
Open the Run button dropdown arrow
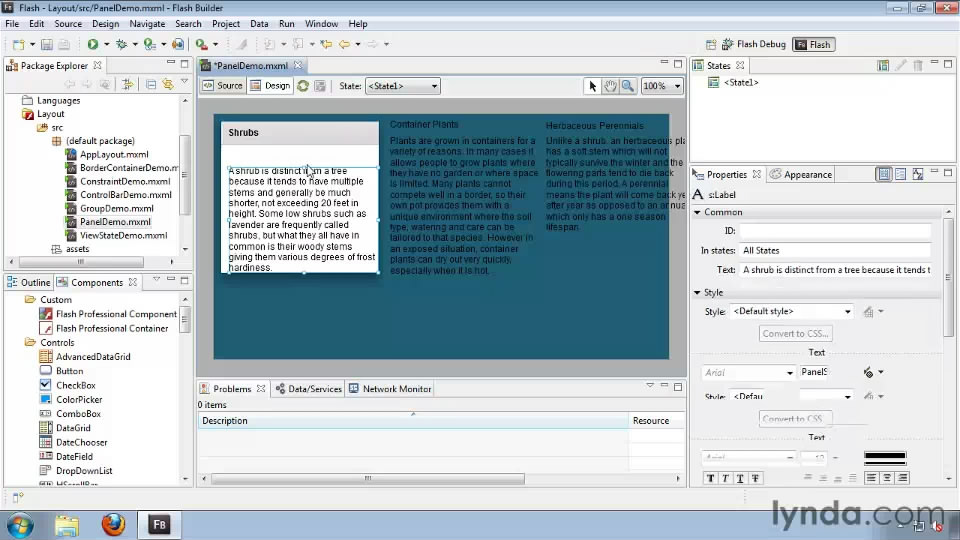pos(107,44)
